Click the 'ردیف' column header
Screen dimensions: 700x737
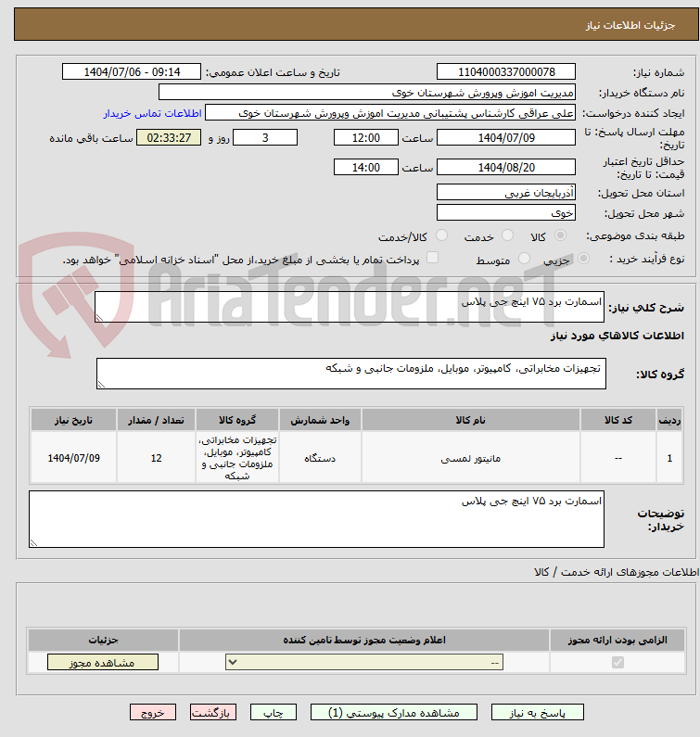pos(669,420)
